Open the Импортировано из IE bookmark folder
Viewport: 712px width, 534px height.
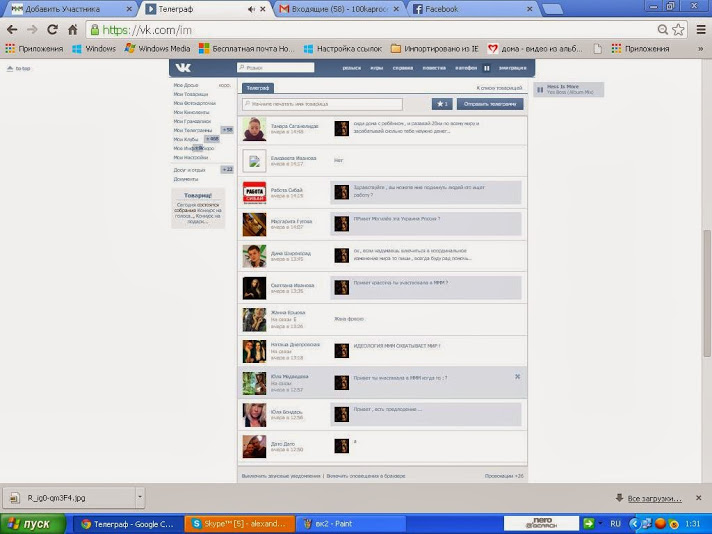(x=435, y=49)
